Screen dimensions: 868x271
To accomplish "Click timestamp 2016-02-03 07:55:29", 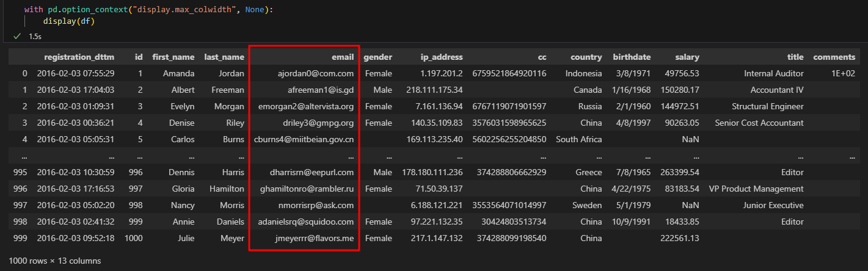I will (76, 73).
